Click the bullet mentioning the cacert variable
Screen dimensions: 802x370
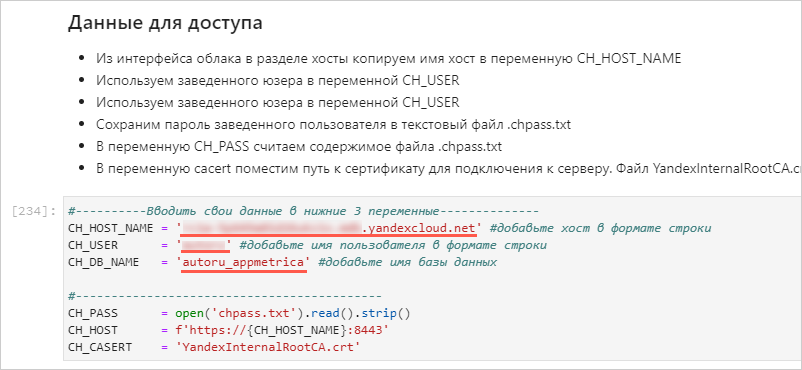[448, 169]
